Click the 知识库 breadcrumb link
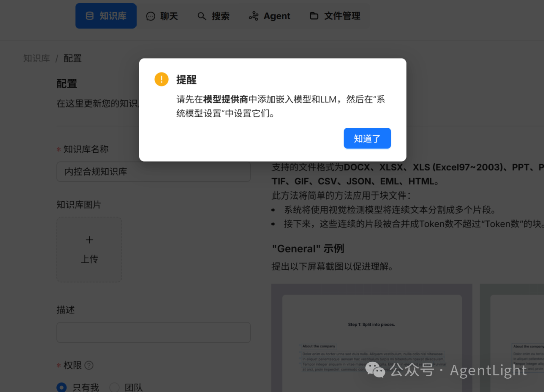This screenshot has width=544, height=392. [x=36, y=58]
